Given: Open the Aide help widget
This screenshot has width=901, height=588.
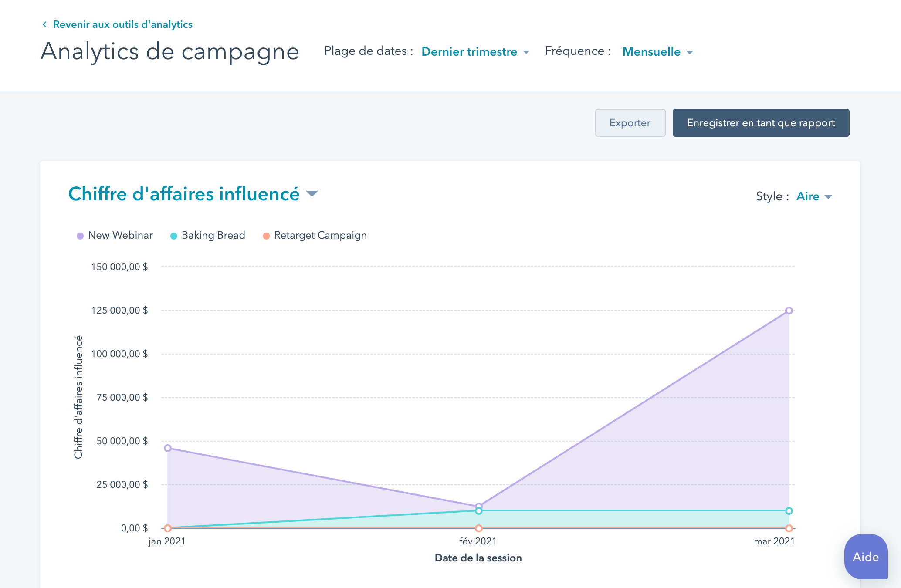Looking at the screenshot, I should pyautogui.click(x=865, y=557).
